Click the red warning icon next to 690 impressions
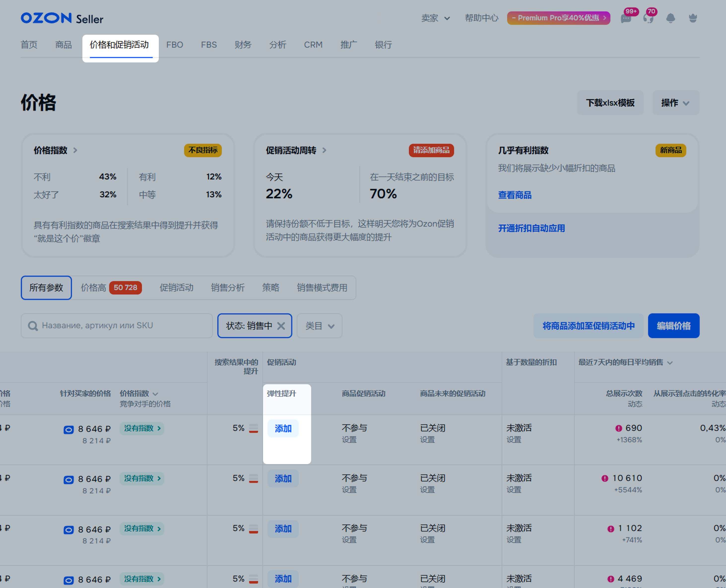The image size is (726, 588). click(619, 428)
